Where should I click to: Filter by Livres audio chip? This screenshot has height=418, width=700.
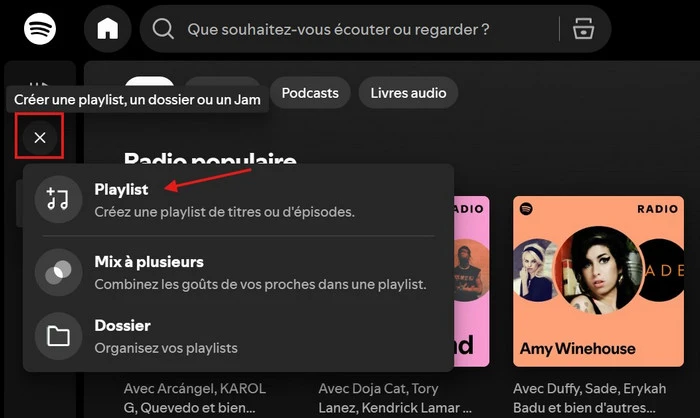[x=408, y=93]
